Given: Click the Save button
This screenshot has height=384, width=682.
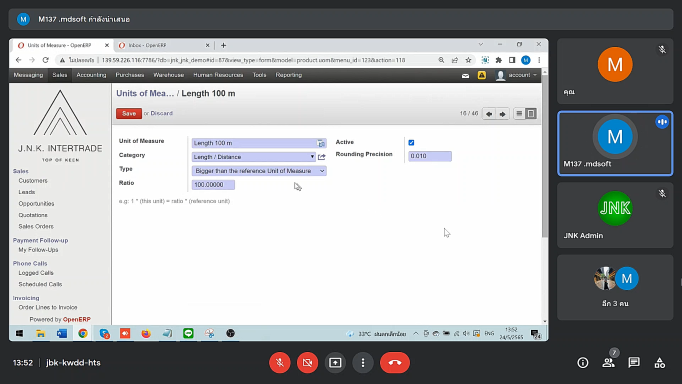Looking at the screenshot, I should pyautogui.click(x=129, y=114).
